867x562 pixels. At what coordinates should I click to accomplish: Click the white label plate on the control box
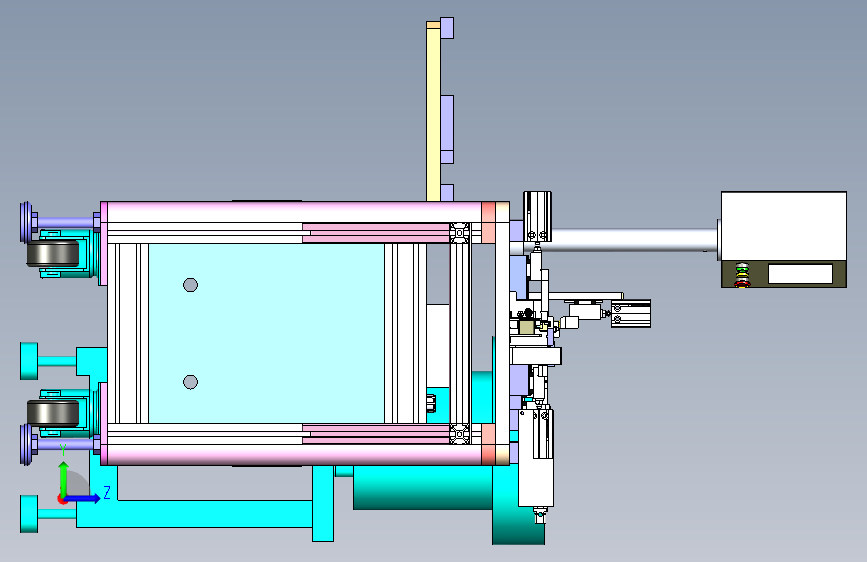(800, 274)
